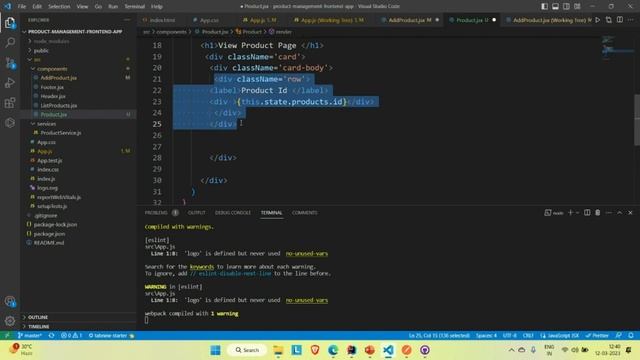This screenshot has width=640, height=360.
Task: Toggle secondary side bar layout icon
Action: click(x=567, y=7)
